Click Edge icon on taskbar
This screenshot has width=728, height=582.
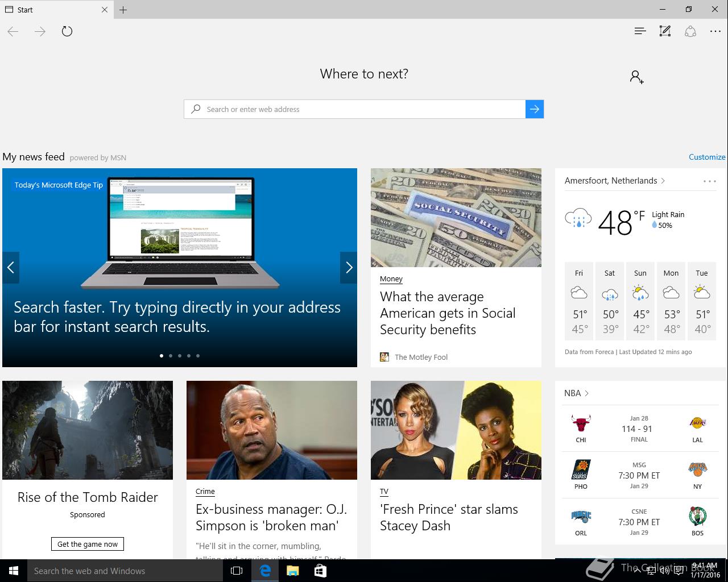tap(265, 571)
